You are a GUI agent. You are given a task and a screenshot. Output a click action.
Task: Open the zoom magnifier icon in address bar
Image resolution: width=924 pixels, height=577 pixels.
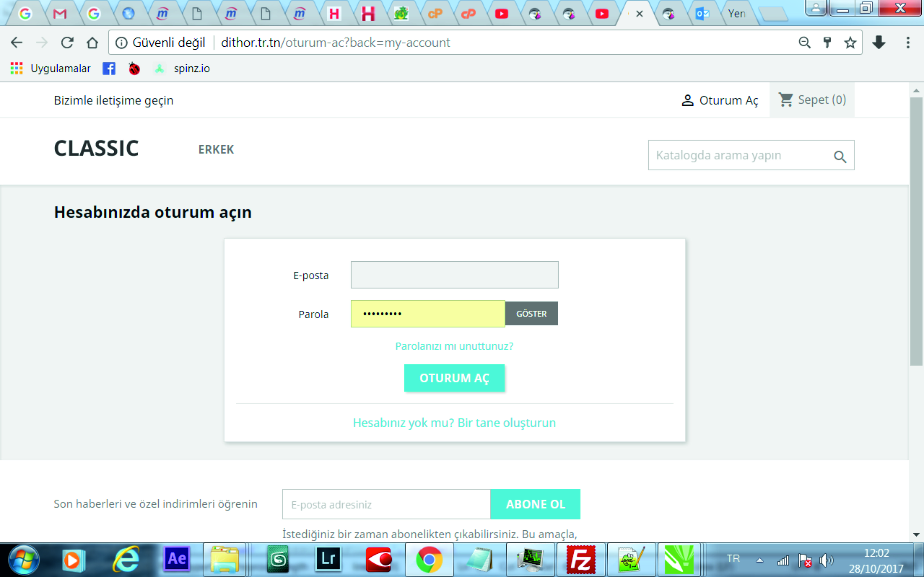click(x=804, y=42)
